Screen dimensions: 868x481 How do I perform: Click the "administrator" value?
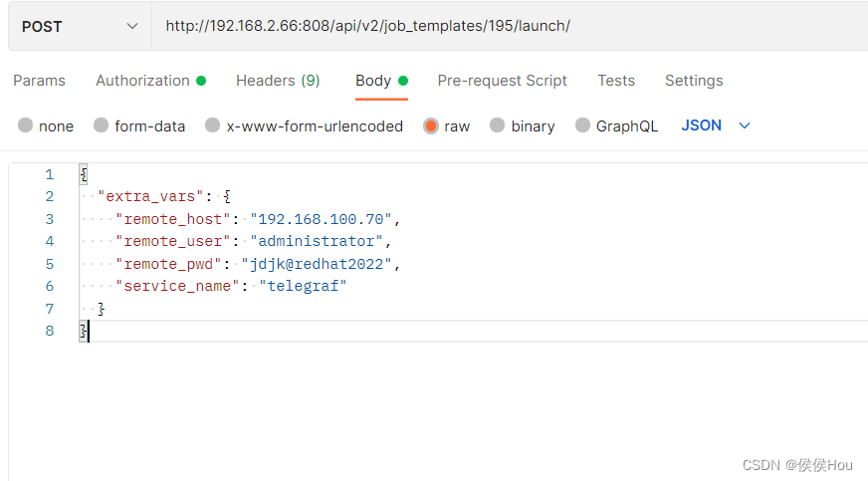click(x=317, y=241)
